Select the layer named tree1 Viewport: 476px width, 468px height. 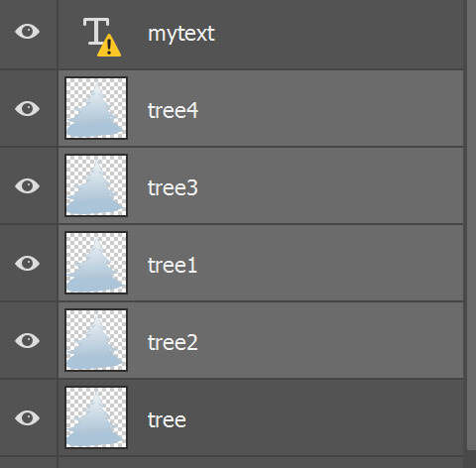(173, 265)
